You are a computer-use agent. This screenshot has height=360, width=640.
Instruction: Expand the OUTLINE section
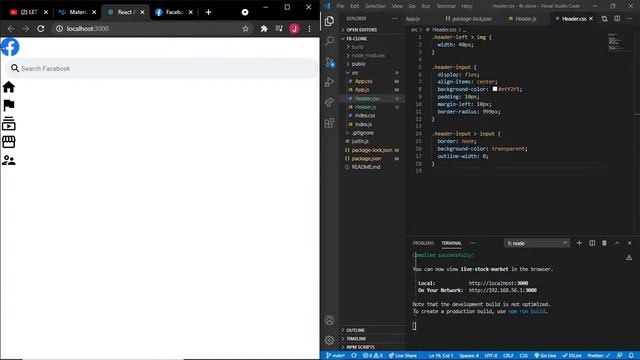pos(355,330)
